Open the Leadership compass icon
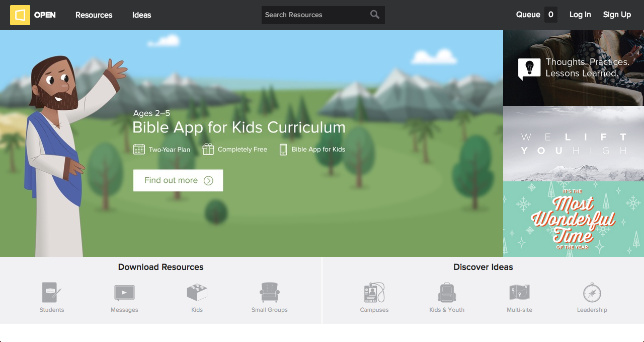 [592, 293]
